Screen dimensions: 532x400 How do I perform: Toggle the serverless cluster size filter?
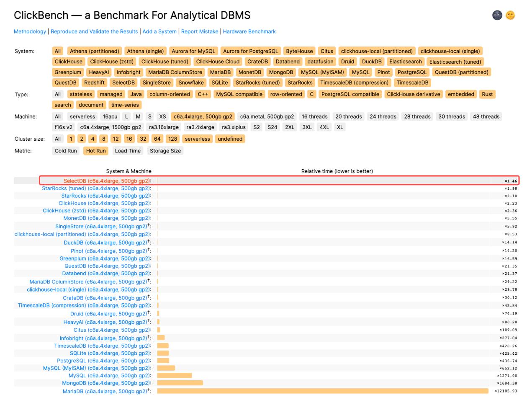coord(197,139)
